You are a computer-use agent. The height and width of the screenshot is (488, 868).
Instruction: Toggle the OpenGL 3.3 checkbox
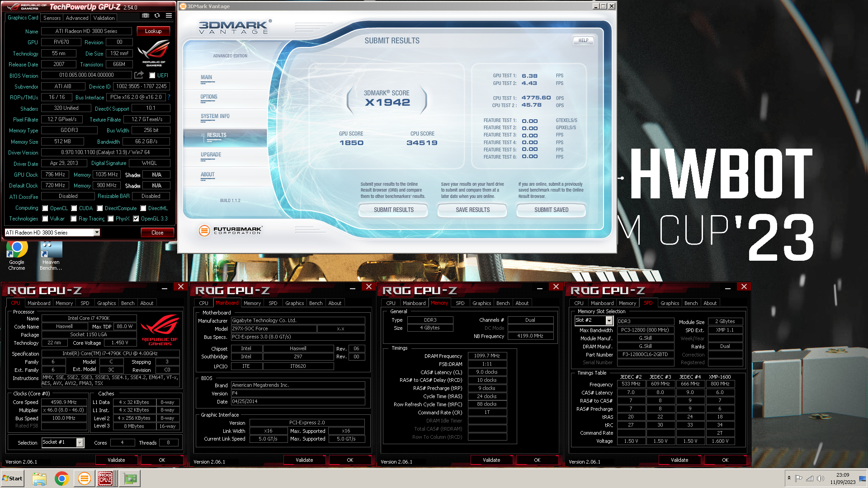[136, 219]
